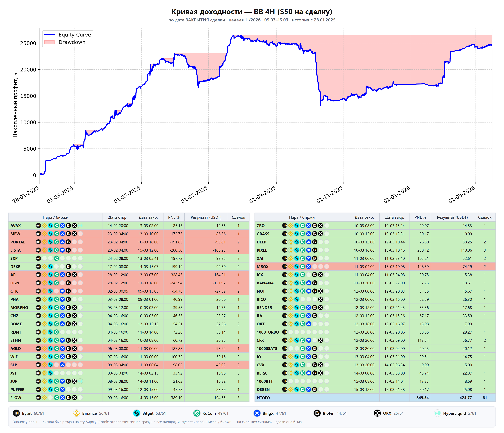The height and width of the screenshot is (433, 504).
Task: Select the PIXEL pair row
Action: pos(375,250)
